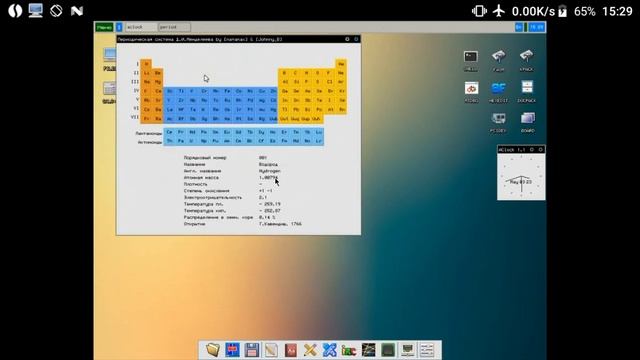This screenshot has height=360, width=640.
Task: Select uranium U in actinides row
Action: click(x=192, y=141)
